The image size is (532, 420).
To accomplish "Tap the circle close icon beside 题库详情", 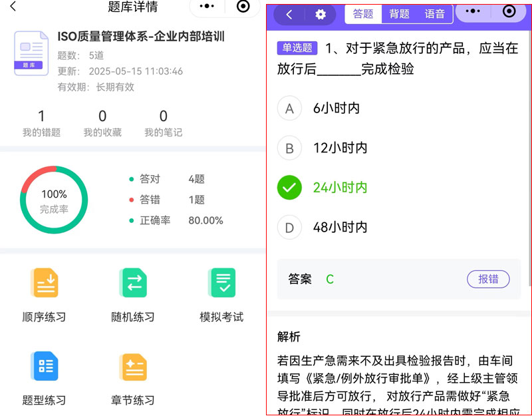I will [x=243, y=6].
